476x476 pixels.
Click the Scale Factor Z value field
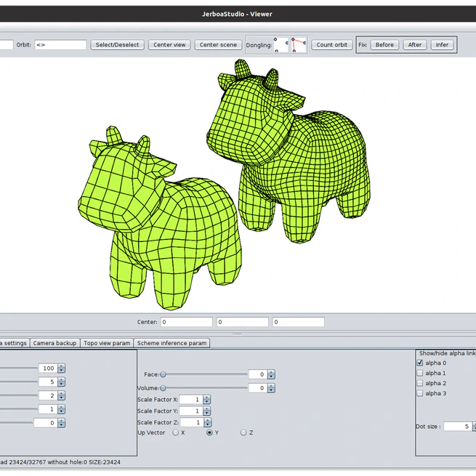click(192, 422)
